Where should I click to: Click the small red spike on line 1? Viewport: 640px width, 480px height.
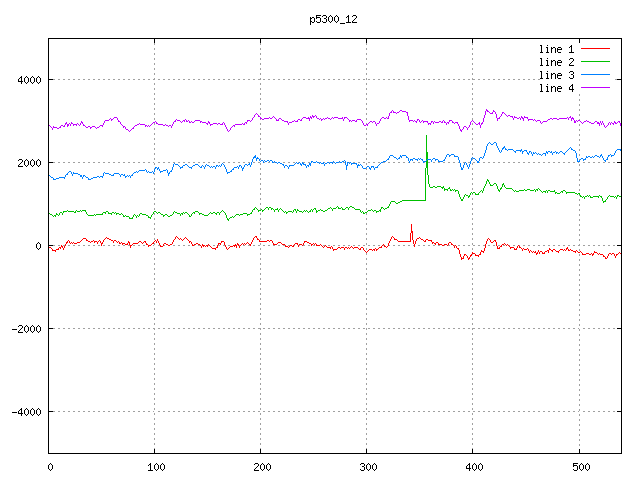pos(411,225)
